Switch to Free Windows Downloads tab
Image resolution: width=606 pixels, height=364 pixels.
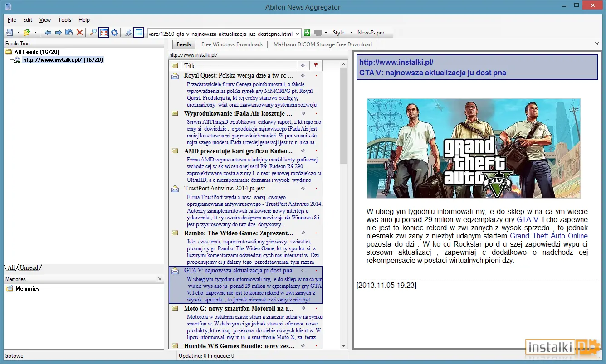tap(232, 44)
